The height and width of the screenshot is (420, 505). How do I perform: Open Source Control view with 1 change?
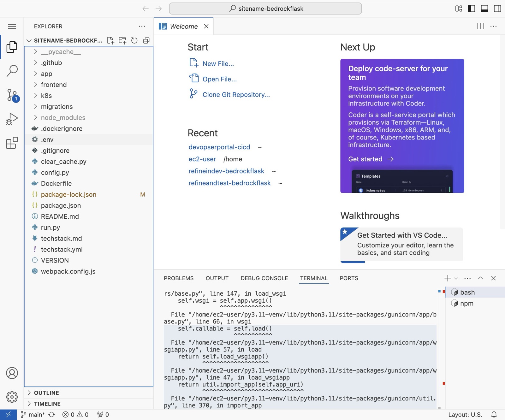pyautogui.click(x=13, y=95)
